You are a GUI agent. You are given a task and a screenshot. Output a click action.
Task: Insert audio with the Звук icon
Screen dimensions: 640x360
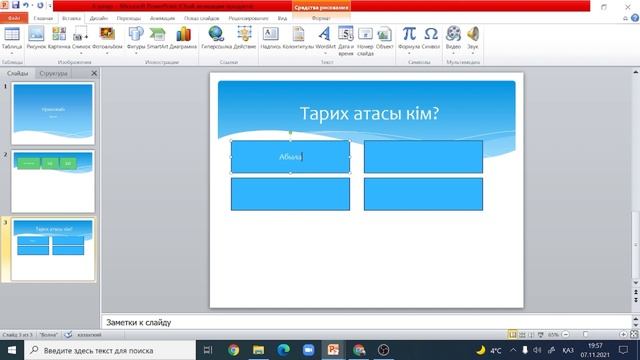473,34
